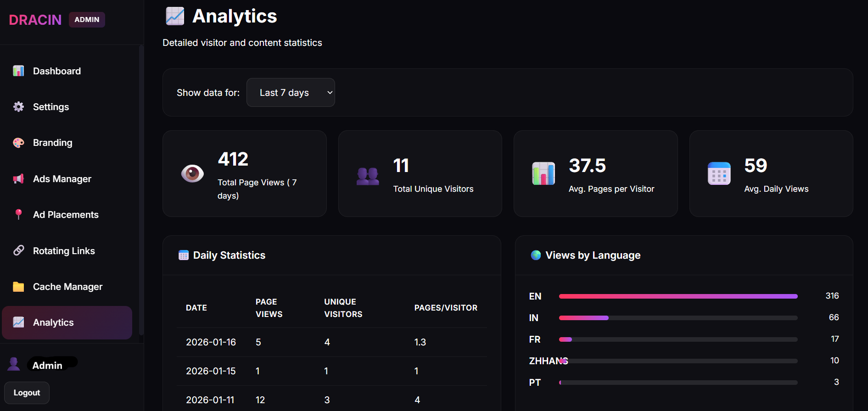Click the Rotating Links chain icon
868x411 pixels.
pyautogui.click(x=18, y=250)
